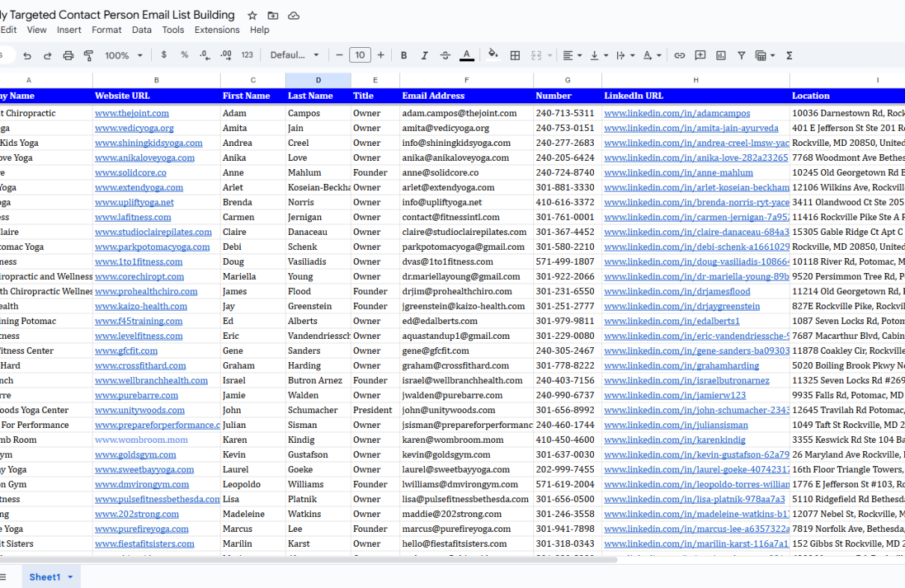Increase font size with plus

(381, 55)
